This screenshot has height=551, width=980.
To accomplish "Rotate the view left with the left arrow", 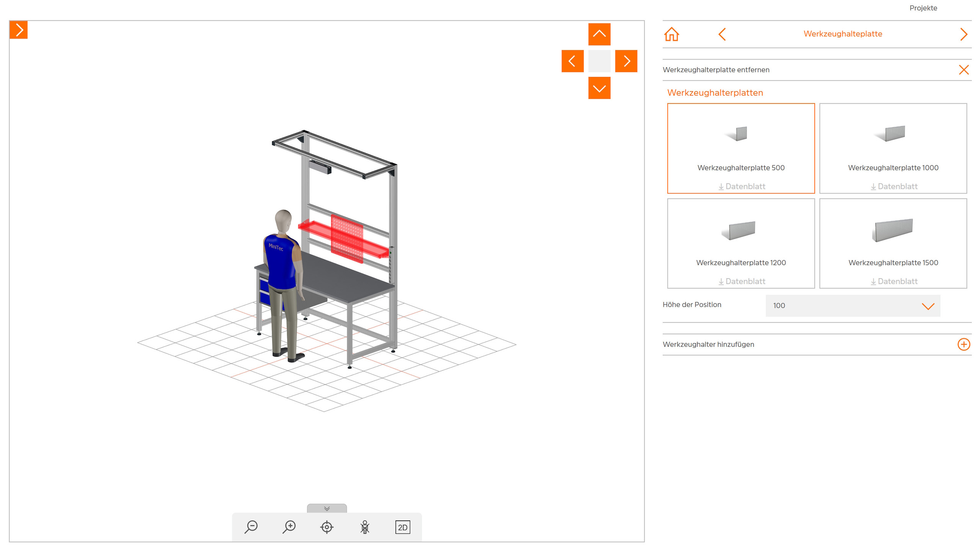I will click(x=572, y=61).
